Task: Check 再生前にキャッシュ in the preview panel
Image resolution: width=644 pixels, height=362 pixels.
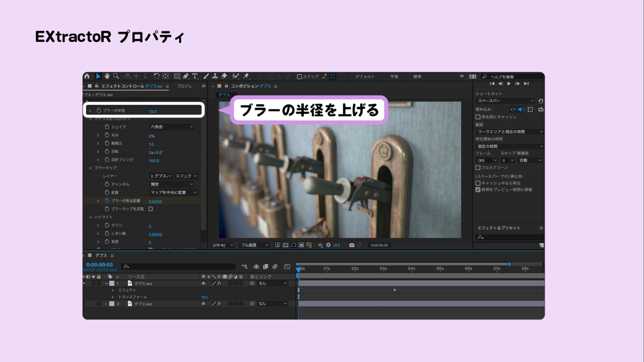Action: pos(478,117)
